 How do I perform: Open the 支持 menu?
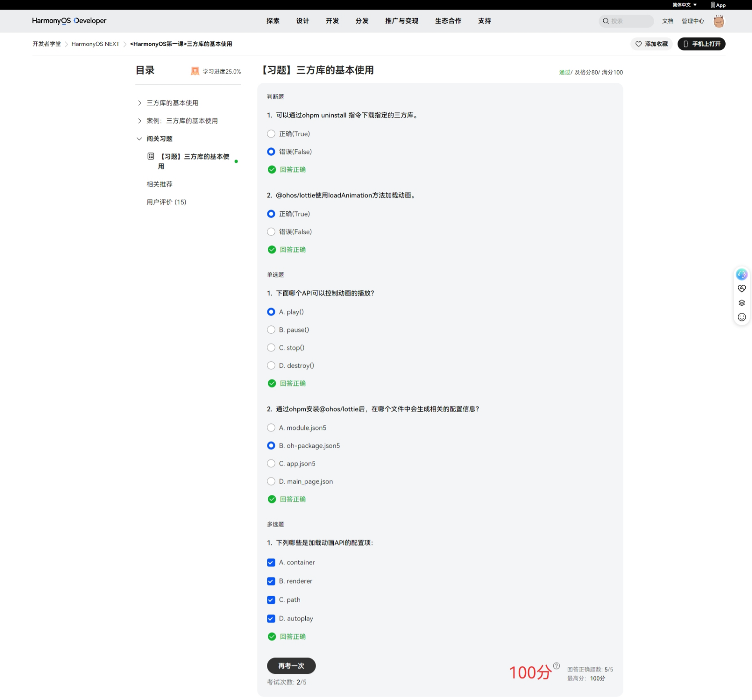coord(485,21)
